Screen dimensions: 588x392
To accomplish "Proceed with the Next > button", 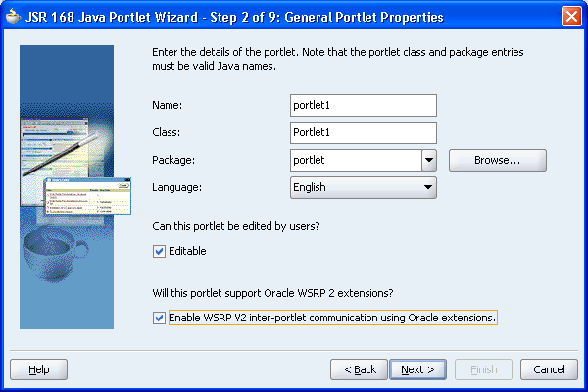I will 417,369.
